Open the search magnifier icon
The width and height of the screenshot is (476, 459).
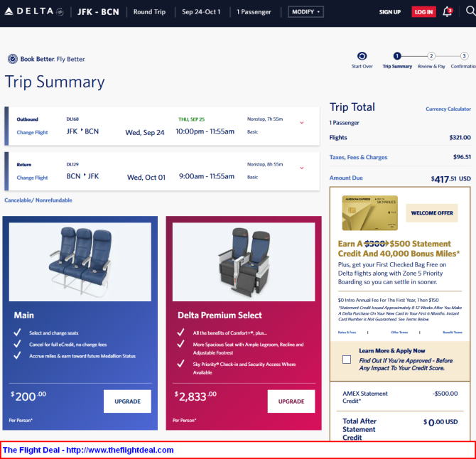(470, 11)
